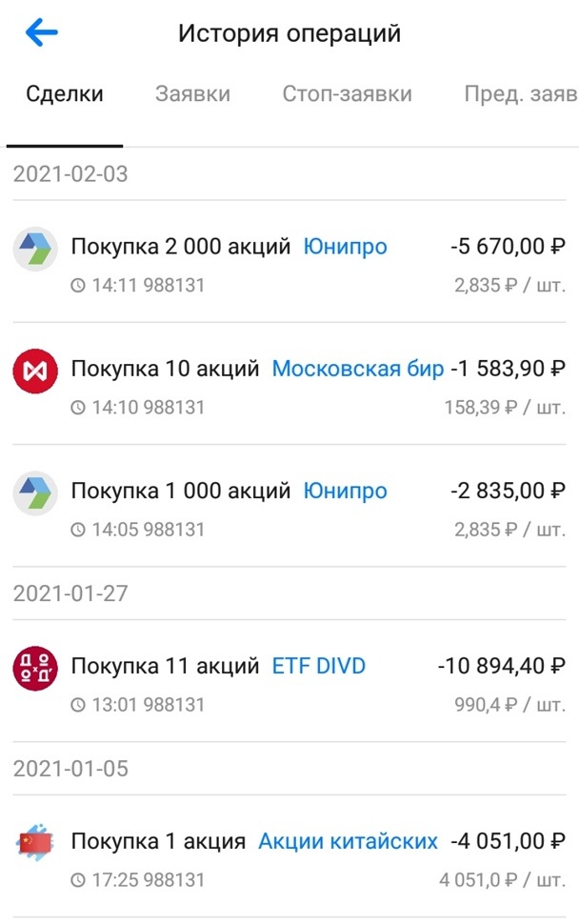Click the clock icon next to 17:25

80,880
